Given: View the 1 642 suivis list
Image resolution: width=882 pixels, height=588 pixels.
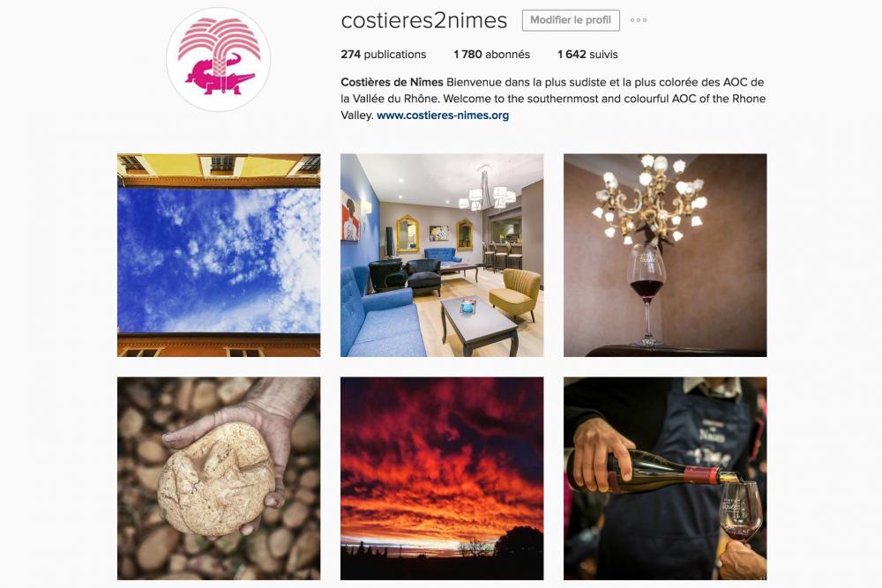Looking at the screenshot, I should [587, 55].
